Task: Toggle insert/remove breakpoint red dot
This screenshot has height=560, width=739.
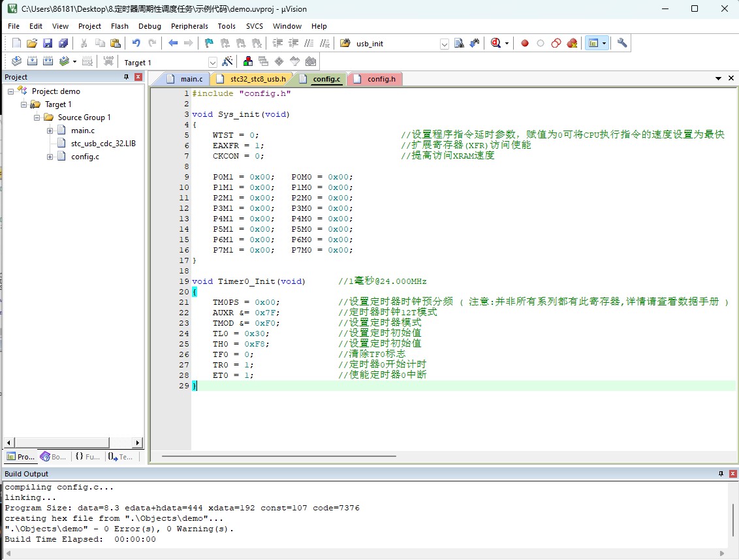Action: 525,43
